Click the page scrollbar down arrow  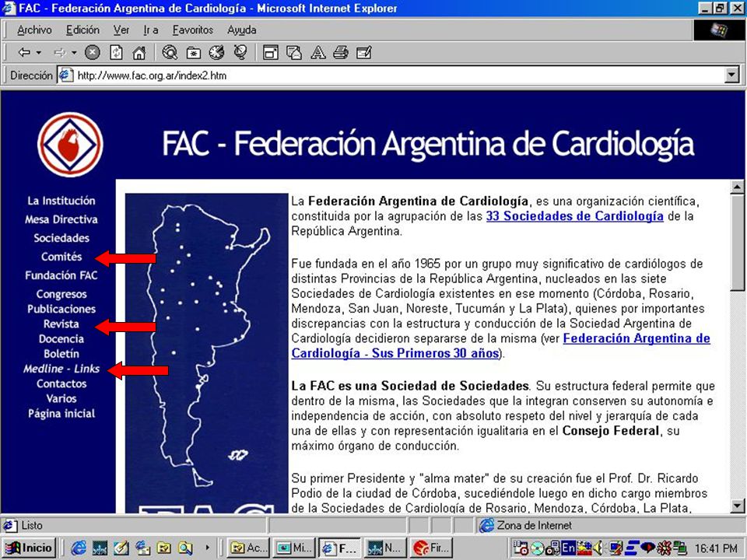[737, 506]
